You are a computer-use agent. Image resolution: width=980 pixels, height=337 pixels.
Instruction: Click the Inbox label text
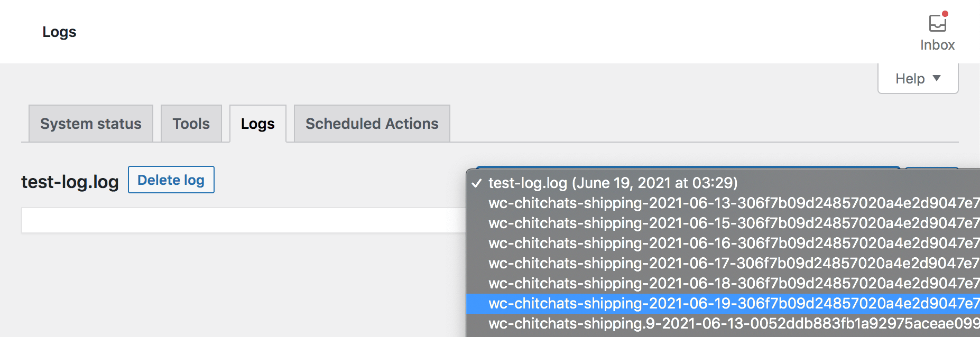937,45
